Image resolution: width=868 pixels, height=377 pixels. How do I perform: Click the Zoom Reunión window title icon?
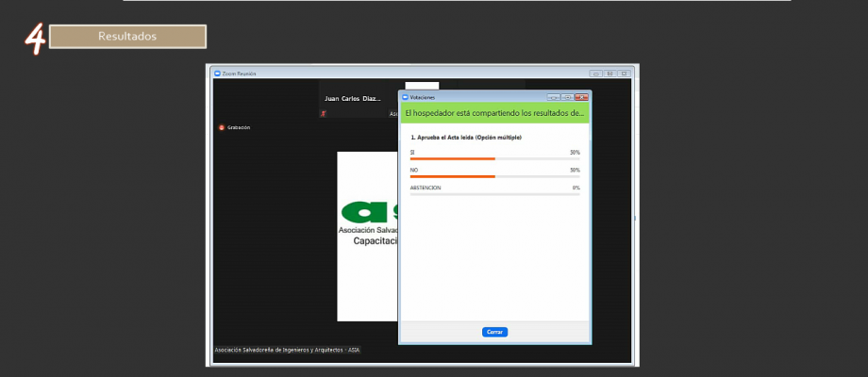pos(217,74)
